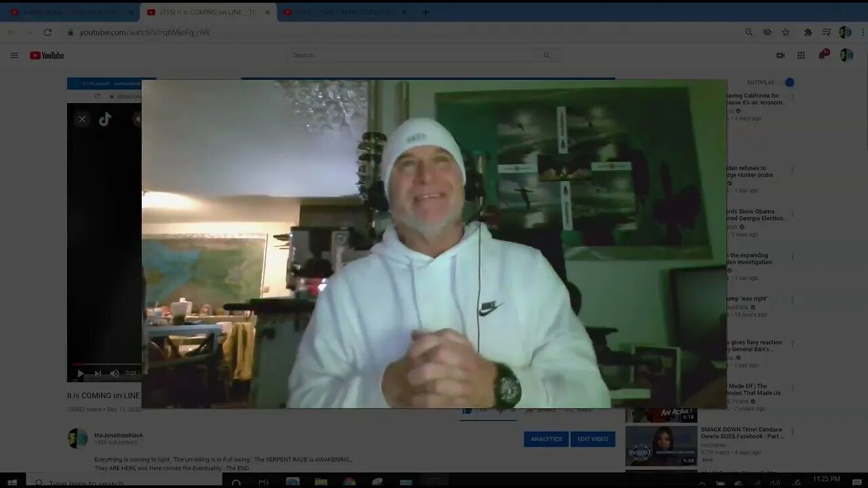Close the 'It is COMING on LINE' tab
Image resolution: width=868 pixels, height=488 pixels.
click(267, 12)
